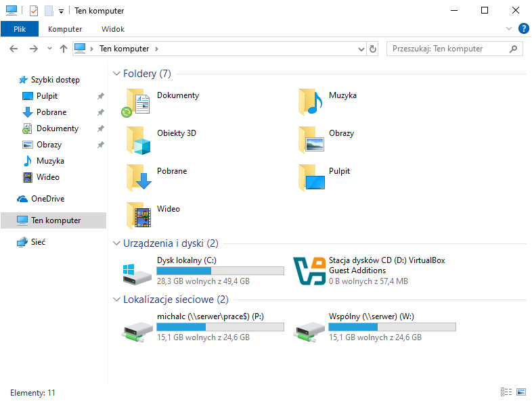The image size is (532, 401).
Task: Click the computer icon in address bar
Action: [80, 49]
